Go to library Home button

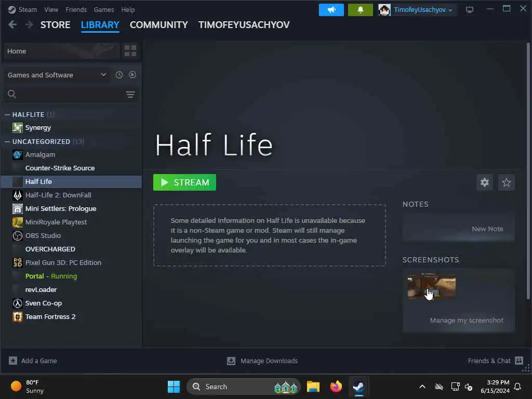61,51
